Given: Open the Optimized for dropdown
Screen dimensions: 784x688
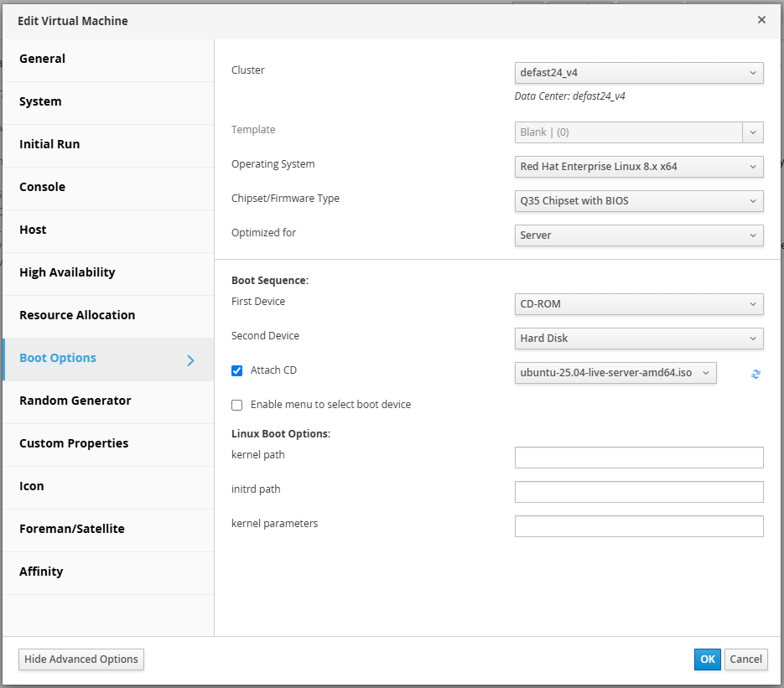Looking at the screenshot, I should (x=638, y=235).
